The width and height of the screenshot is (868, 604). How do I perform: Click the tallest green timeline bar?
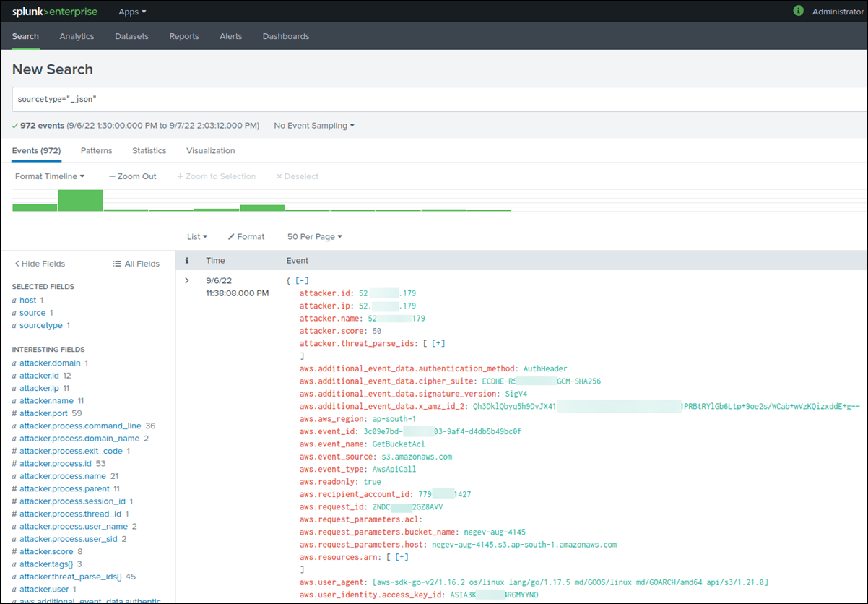(x=80, y=200)
